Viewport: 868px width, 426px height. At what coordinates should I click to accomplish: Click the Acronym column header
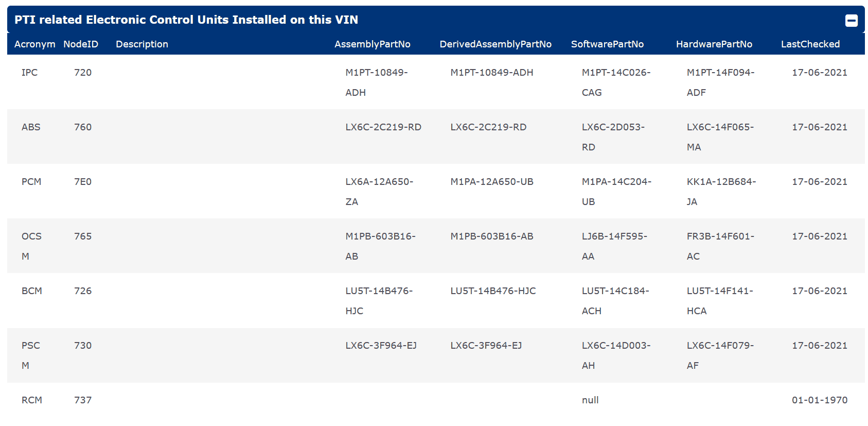[x=34, y=44]
